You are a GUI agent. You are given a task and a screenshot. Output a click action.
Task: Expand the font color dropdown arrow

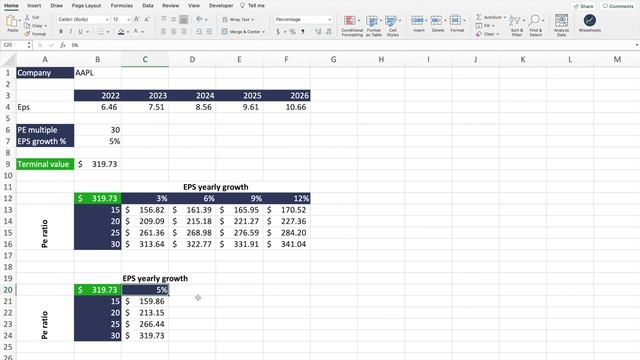pyautogui.click(x=142, y=32)
